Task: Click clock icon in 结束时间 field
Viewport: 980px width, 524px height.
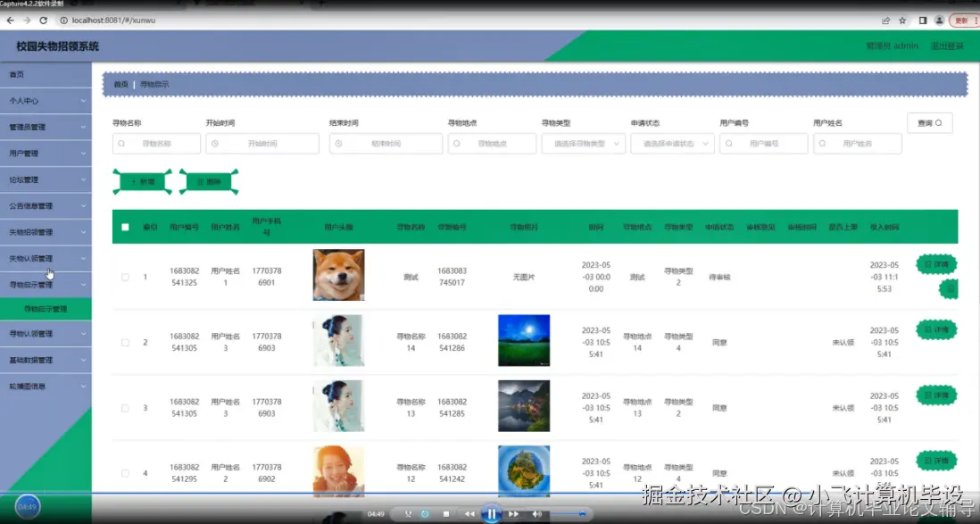Action: [x=339, y=143]
